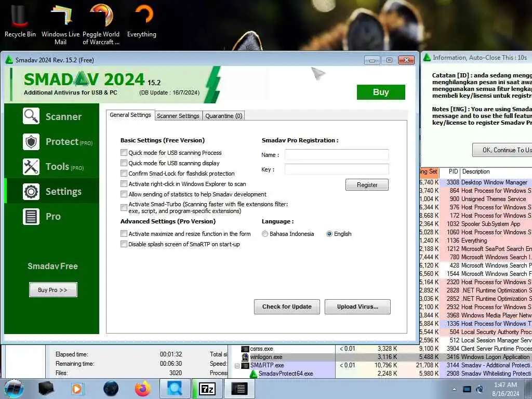The height and width of the screenshot is (399, 532).
Task: Click the Description column header
Action: (x=496, y=171)
